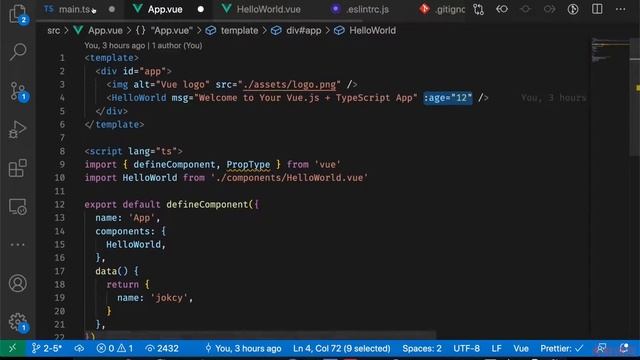Click the 2432 eye indicator in status bar

click(x=162, y=348)
